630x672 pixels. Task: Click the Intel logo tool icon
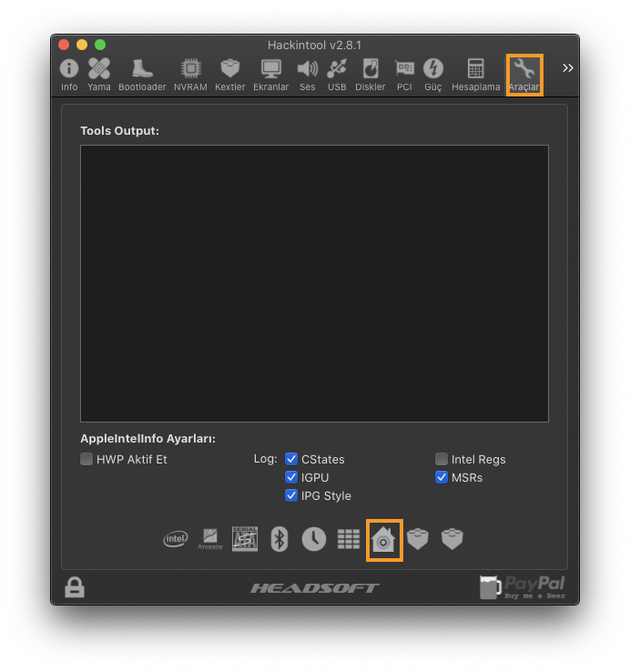[x=176, y=539]
